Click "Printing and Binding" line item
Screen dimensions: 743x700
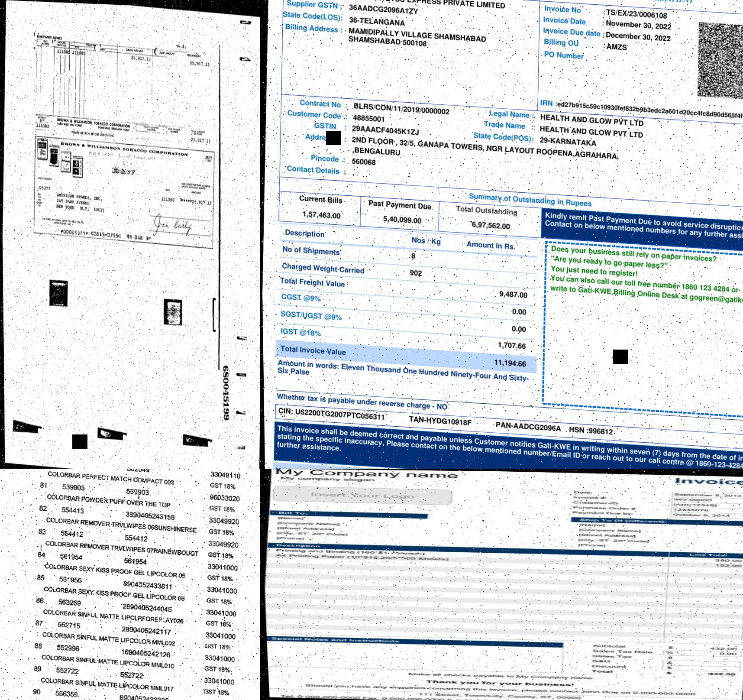coord(350,552)
